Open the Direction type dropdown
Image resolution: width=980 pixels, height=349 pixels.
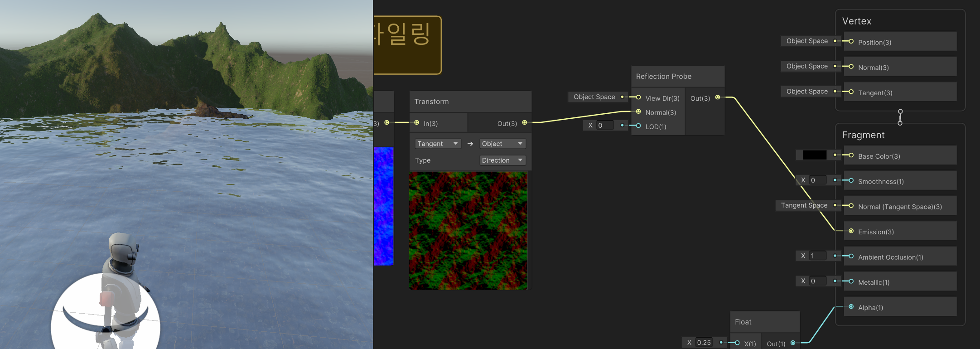[502, 160]
